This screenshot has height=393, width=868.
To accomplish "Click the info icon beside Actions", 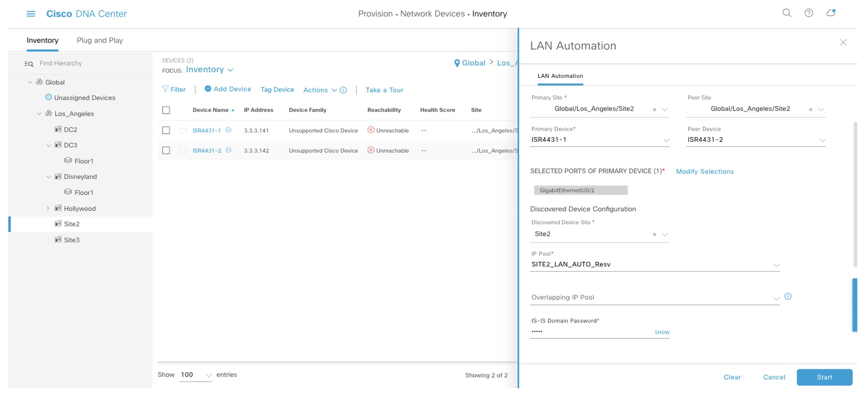I will click(x=344, y=90).
